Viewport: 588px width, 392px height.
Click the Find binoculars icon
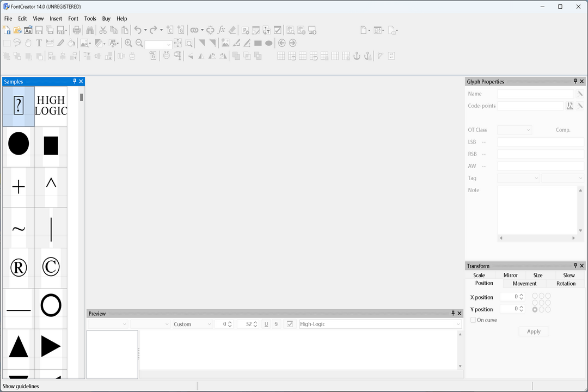coord(90,30)
